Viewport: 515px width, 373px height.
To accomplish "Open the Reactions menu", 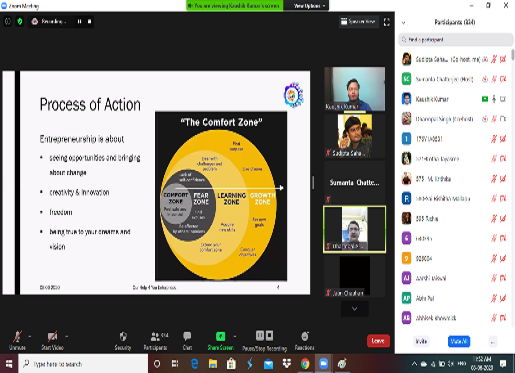I will click(304, 340).
